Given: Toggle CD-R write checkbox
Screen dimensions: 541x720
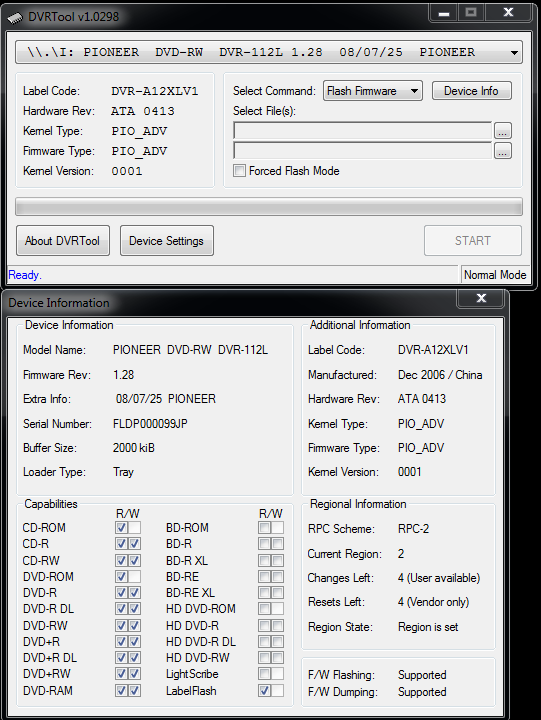Looking at the screenshot, I should pos(134,544).
